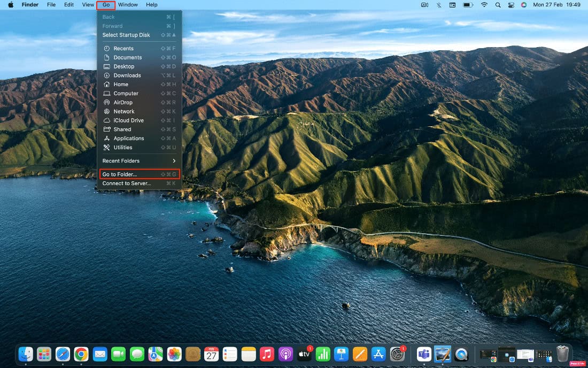Open System Preferences from the Dock
Image resolution: width=588 pixels, height=368 pixels.
pos(397,354)
